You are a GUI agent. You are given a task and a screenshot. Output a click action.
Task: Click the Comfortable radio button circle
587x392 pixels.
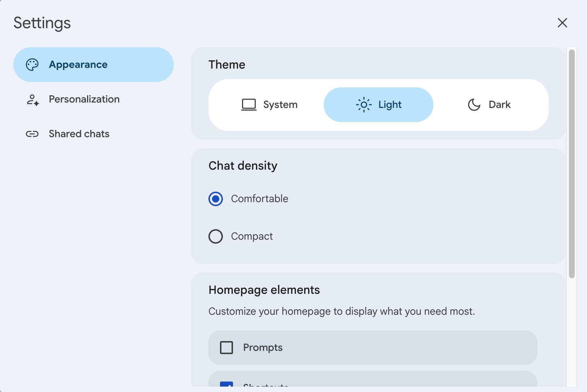click(x=215, y=199)
